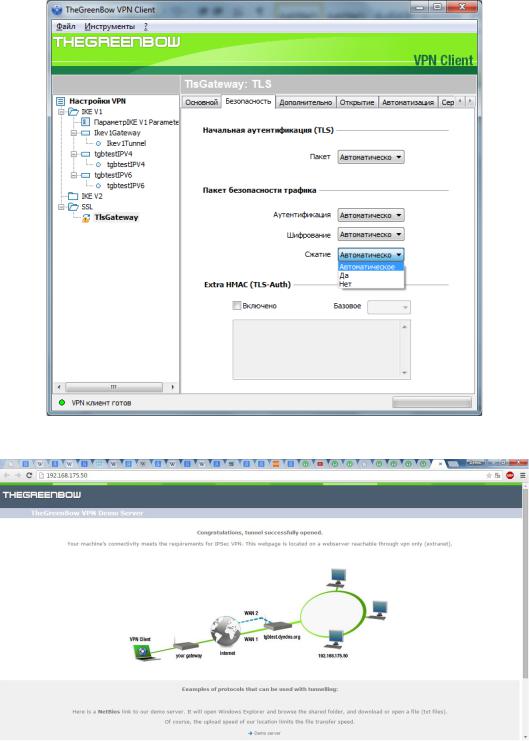Close the active browser tab
This screenshot has height=741, width=529.
point(440,464)
